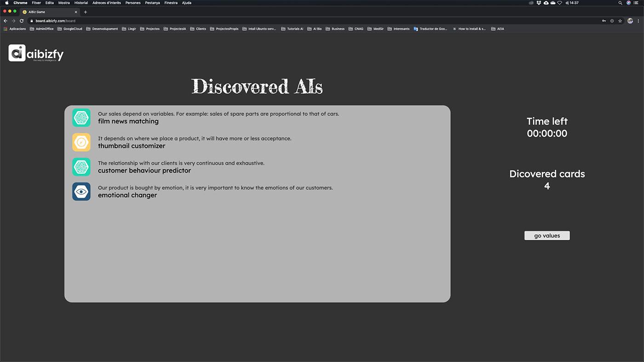This screenshot has width=644, height=362.
Task: Click the thumbnail customizer compass icon
Action: [81, 142]
